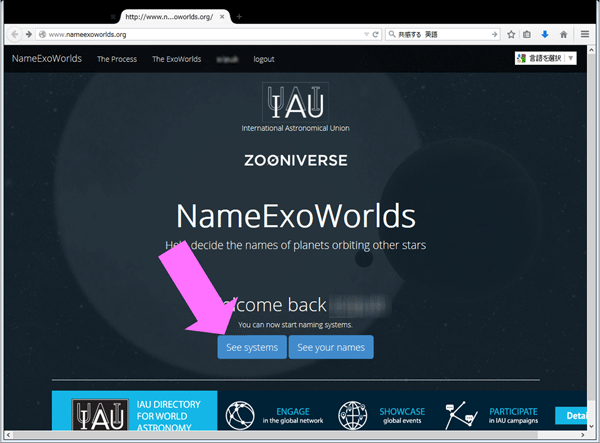Click the Zooniverse logo
The width and height of the screenshot is (600, 443).
(x=296, y=160)
